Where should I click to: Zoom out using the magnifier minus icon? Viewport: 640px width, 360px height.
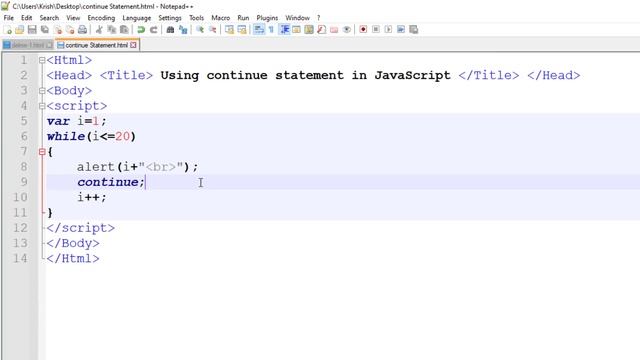click(213, 30)
